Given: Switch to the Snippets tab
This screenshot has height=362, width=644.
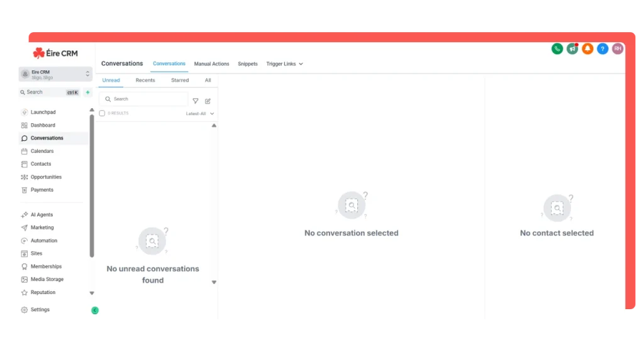Looking at the screenshot, I should click(248, 64).
